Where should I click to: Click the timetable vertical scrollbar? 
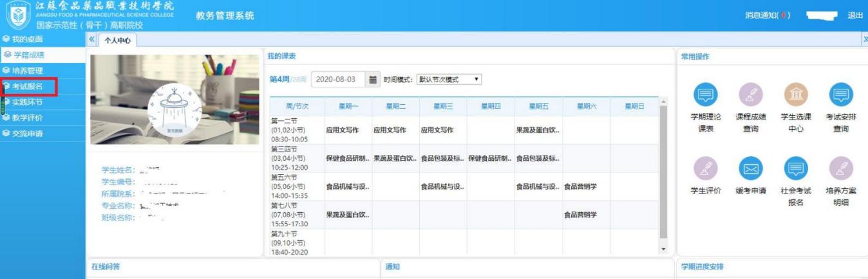[x=664, y=174]
